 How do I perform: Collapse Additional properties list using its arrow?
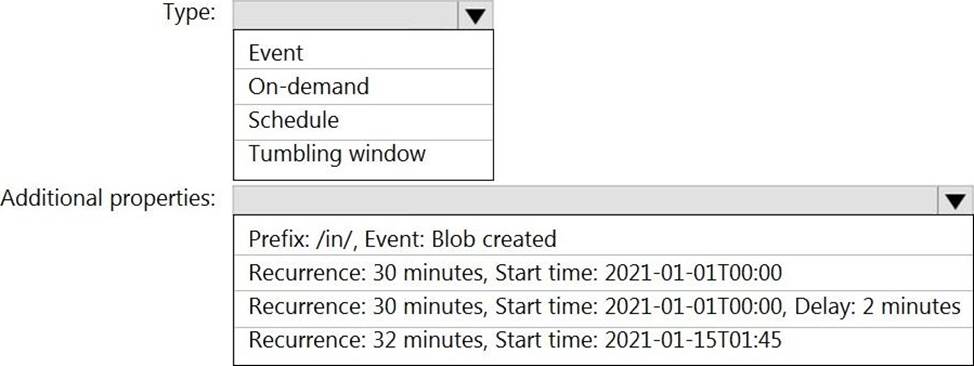[955, 201]
